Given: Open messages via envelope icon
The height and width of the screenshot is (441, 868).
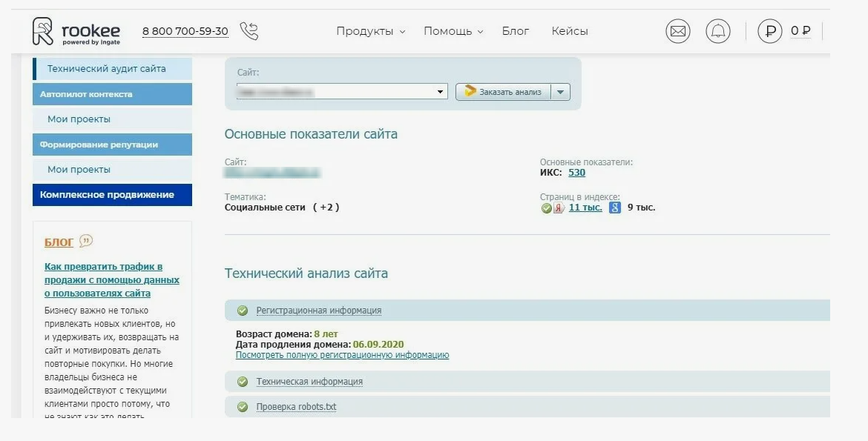Looking at the screenshot, I should (677, 31).
